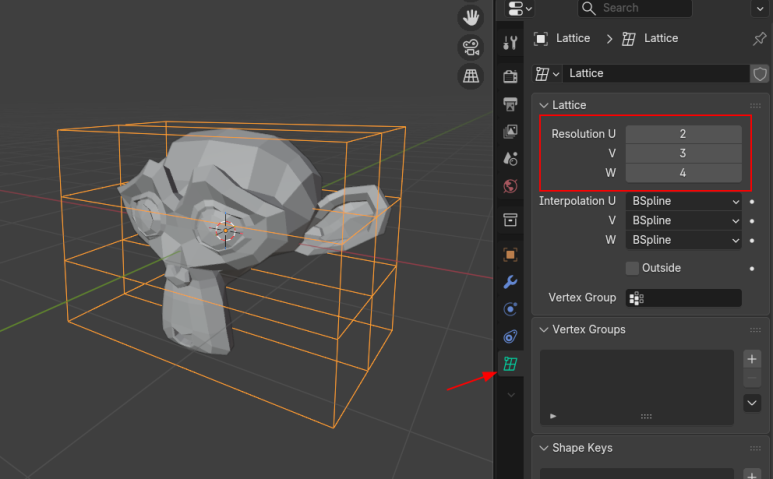Edit the Lattice data name field
Screen dimensions: 773x479
pos(656,73)
